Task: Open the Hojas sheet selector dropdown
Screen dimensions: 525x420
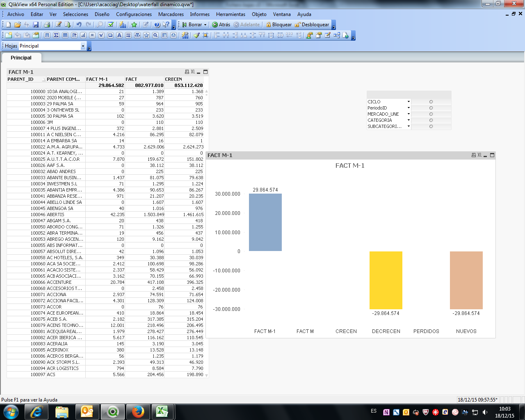Action: click(x=83, y=46)
